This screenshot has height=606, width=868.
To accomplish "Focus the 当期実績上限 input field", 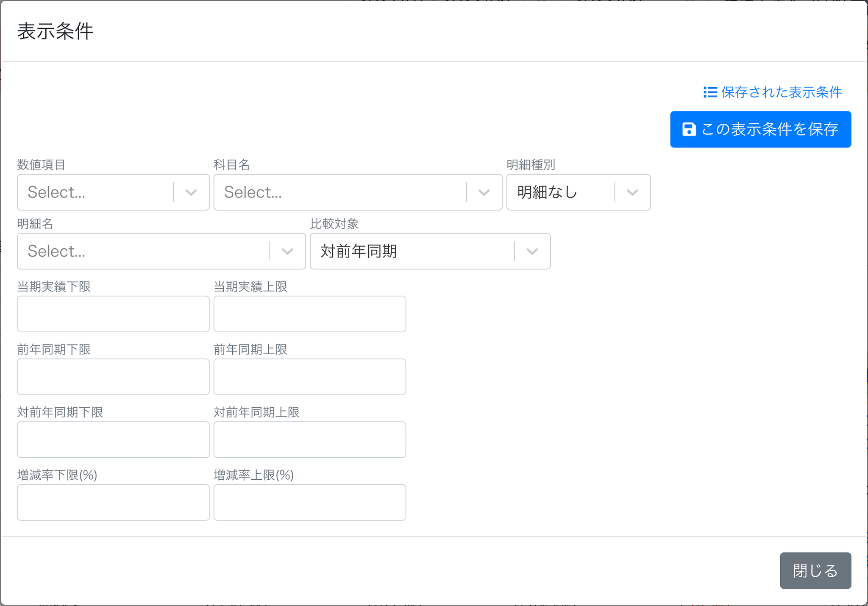I will coord(310,314).
